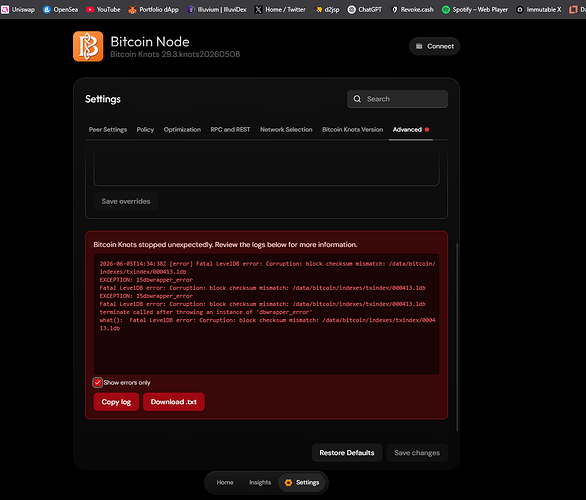Open the OpenSea bookmark

[x=61, y=9]
